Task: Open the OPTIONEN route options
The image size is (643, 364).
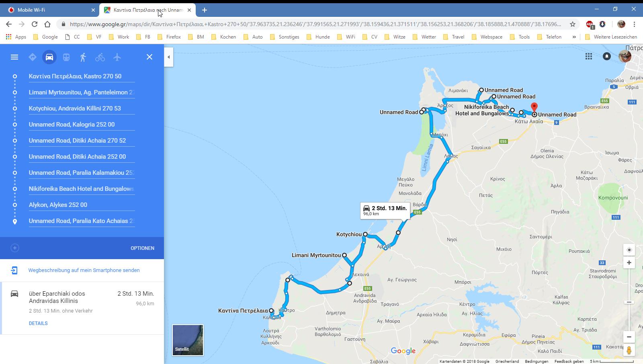Action: click(x=142, y=248)
